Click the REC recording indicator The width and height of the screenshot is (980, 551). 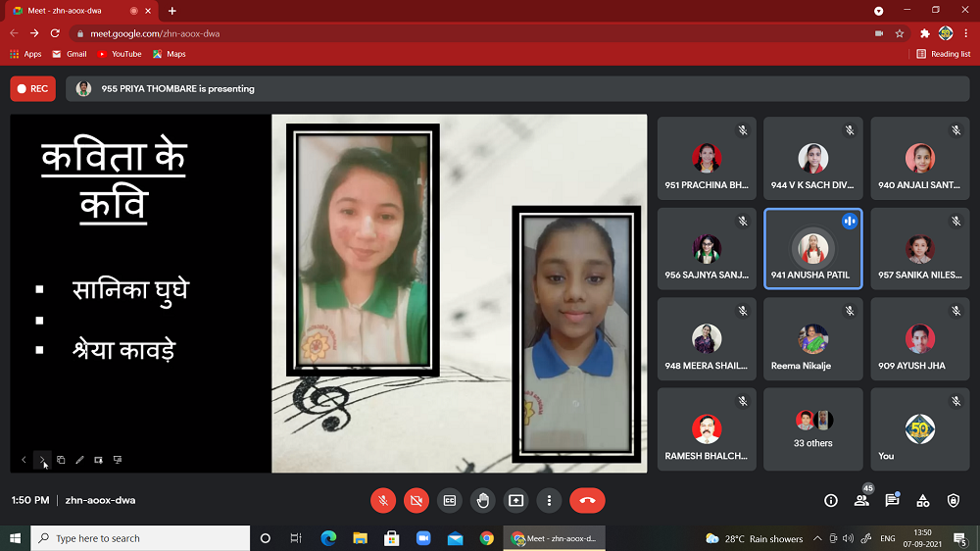tap(32, 88)
